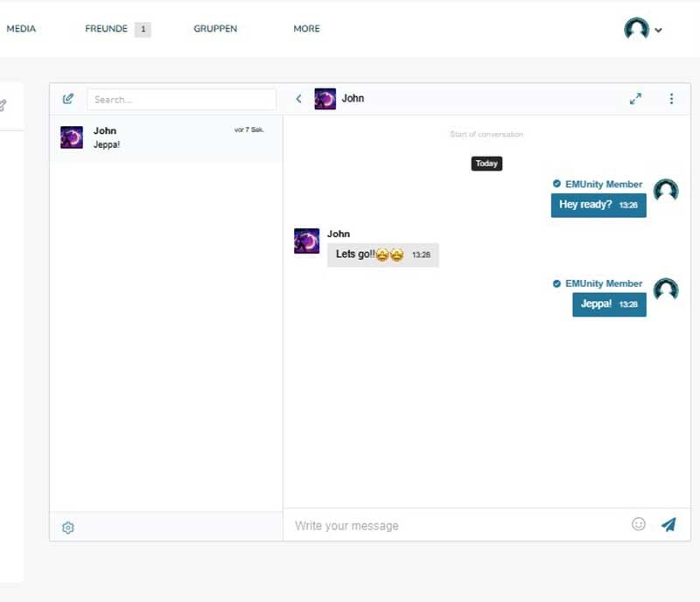This screenshot has width=700, height=602.
Task: Open chat settings gear icon
Action: point(68,528)
